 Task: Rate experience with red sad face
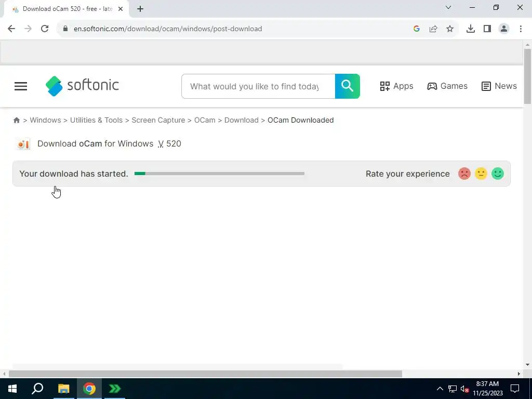[464, 174]
